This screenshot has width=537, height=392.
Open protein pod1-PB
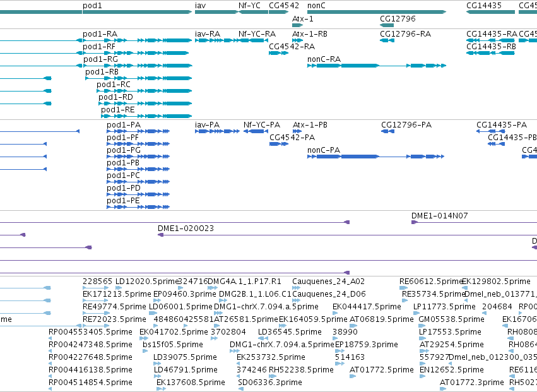[x=138, y=169]
